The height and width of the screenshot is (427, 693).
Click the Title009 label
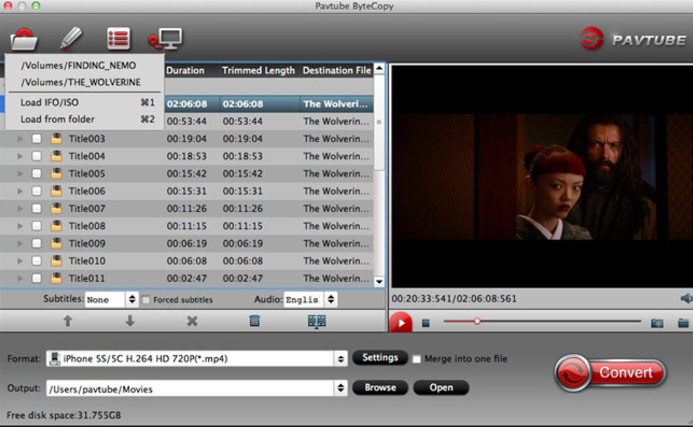(87, 244)
